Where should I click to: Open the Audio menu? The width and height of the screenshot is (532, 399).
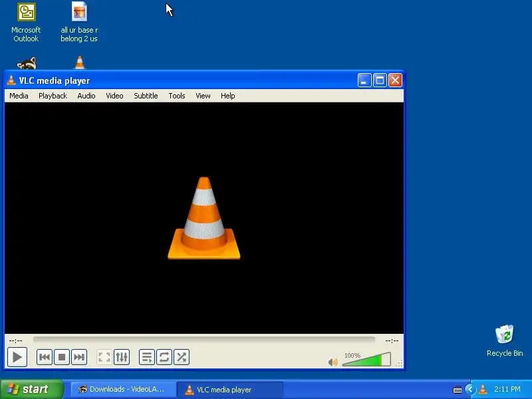(86, 96)
